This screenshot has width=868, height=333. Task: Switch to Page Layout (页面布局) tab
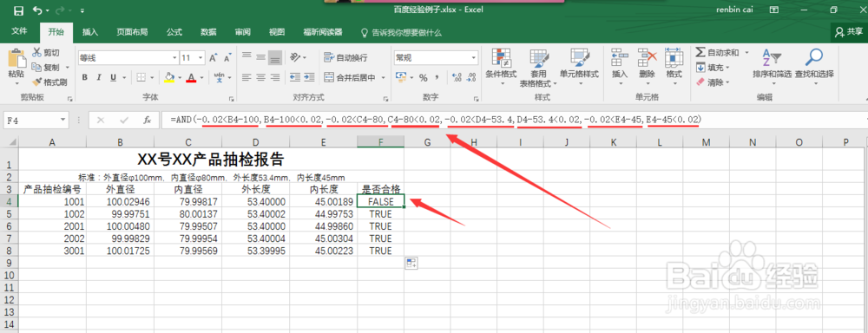pyautogui.click(x=132, y=32)
